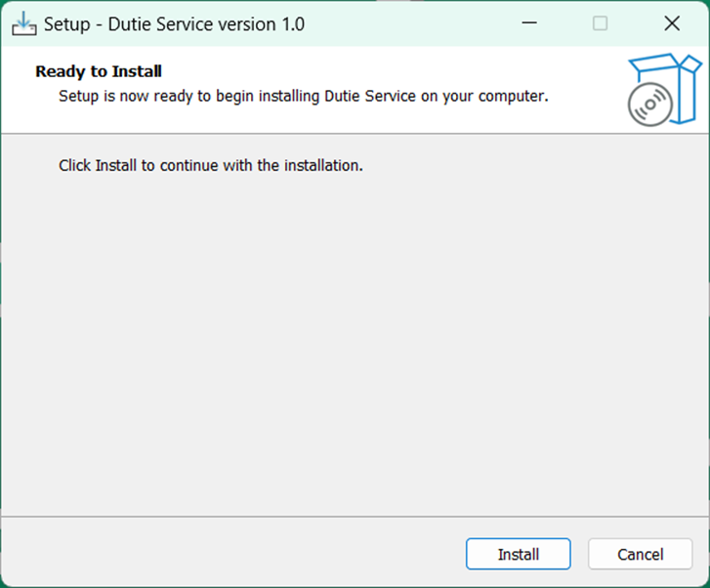Screen dimensions: 710x588
Task: Click the "Click Install to continue" instruction text
Action: pos(211,165)
